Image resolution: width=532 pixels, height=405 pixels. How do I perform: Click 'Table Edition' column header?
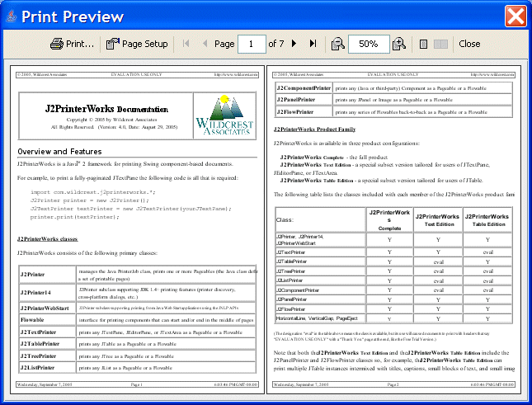point(487,219)
